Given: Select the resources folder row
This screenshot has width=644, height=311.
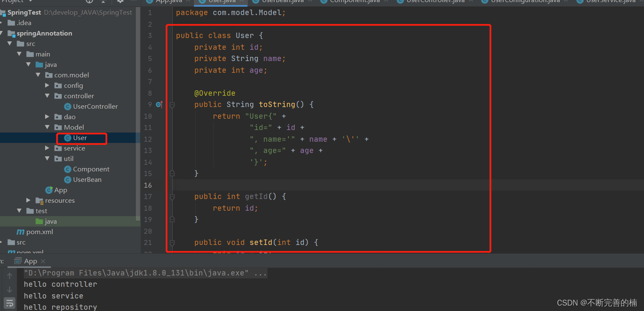Looking at the screenshot, I should [x=70, y=201].
